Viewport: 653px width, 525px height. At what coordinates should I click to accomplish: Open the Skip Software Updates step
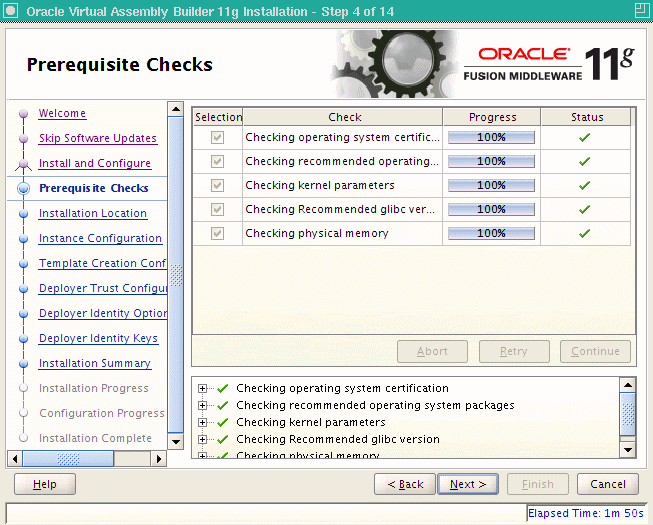coord(98,138)
